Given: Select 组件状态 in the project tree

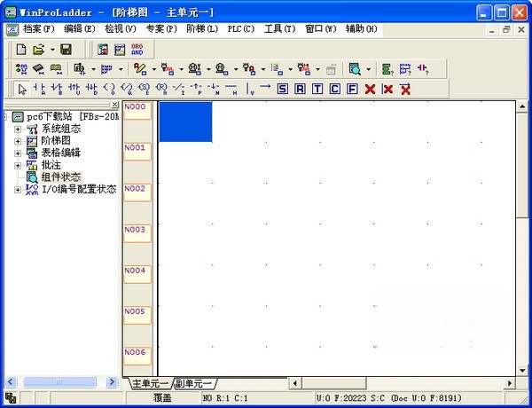Looking at the screenshot, I should (x=60, y=177).
